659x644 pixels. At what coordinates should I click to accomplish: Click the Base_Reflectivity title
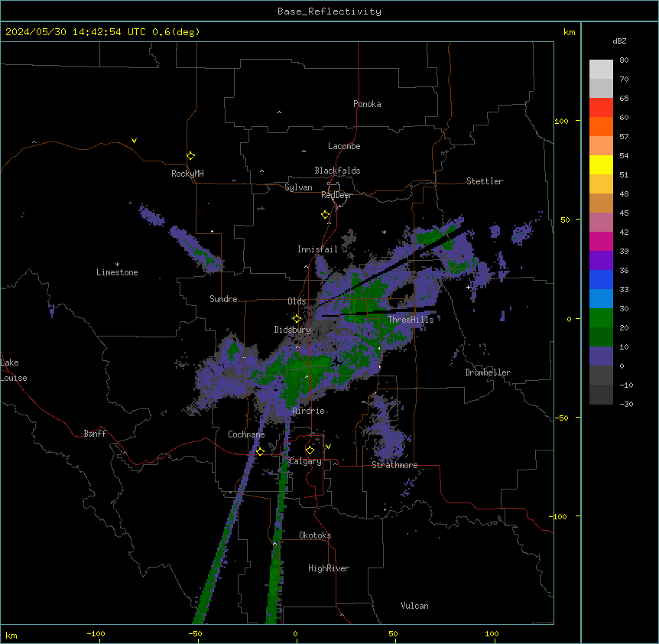[329, 11]
